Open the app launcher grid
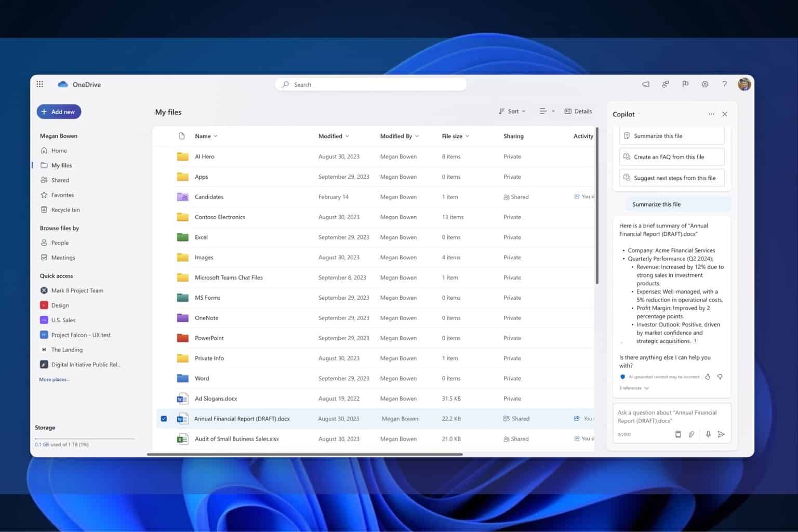This screenshot has height=532, width=798. coord(40,84)
